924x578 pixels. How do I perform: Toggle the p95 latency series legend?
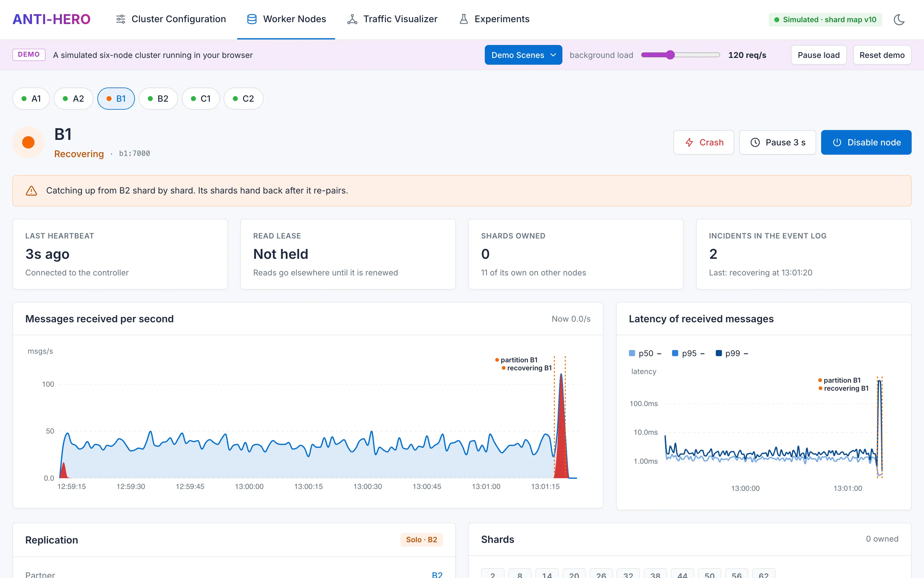[x=688, y=353]
